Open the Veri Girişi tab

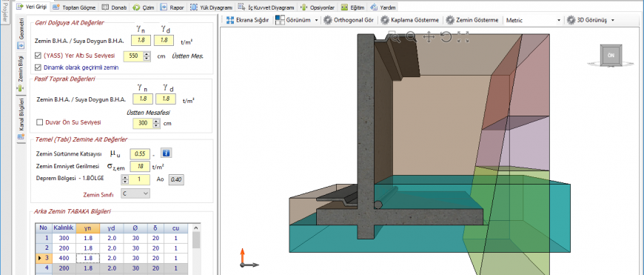33,7
